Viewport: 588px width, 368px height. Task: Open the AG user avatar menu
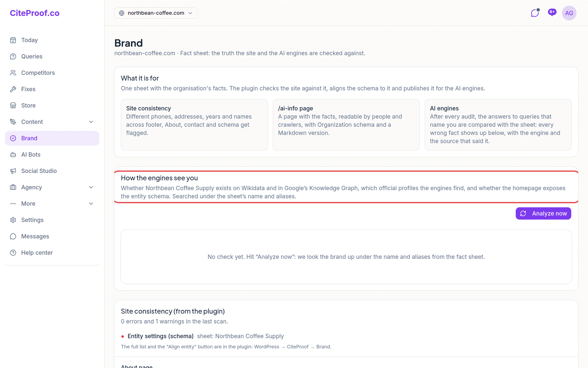[x=569, y=13]
